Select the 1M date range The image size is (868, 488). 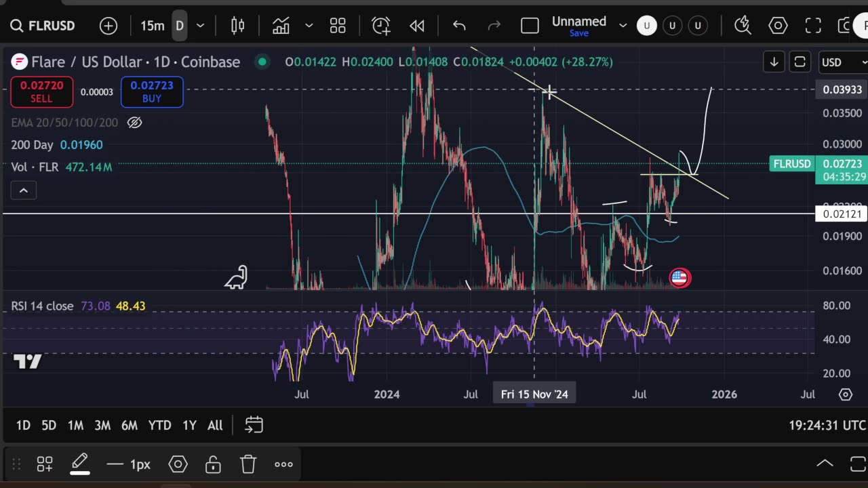(75, 425)
